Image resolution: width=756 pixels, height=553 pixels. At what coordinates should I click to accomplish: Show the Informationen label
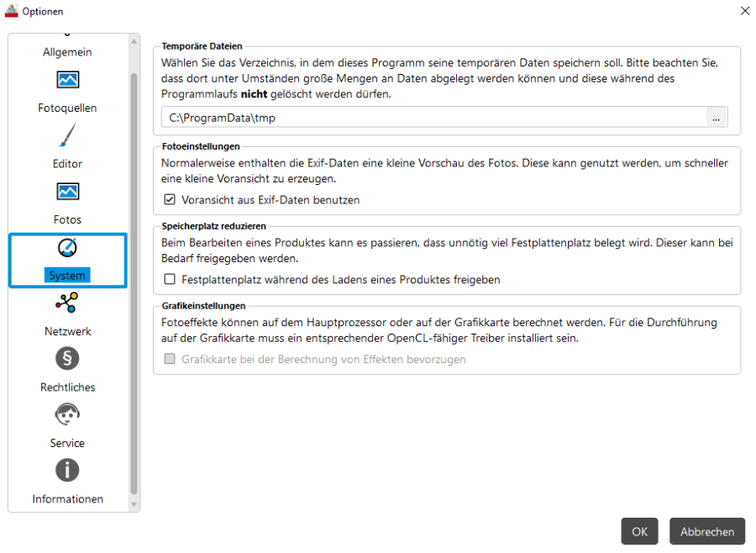[67, 499]
